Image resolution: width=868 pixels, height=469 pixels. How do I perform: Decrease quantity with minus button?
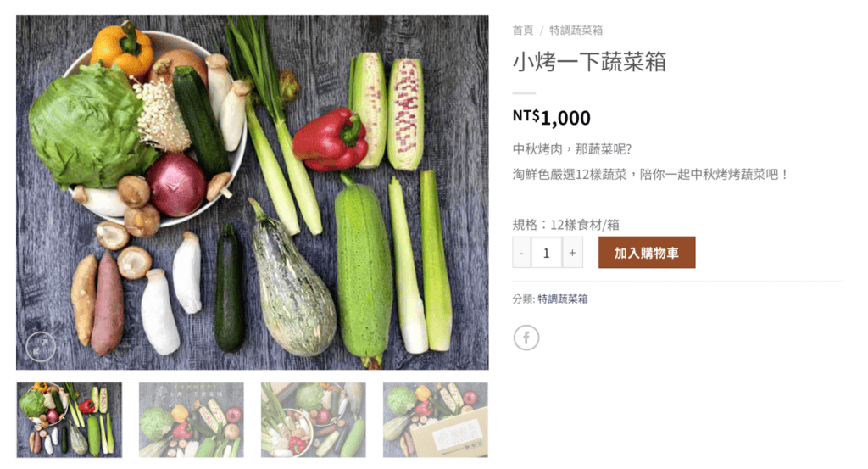521,253
